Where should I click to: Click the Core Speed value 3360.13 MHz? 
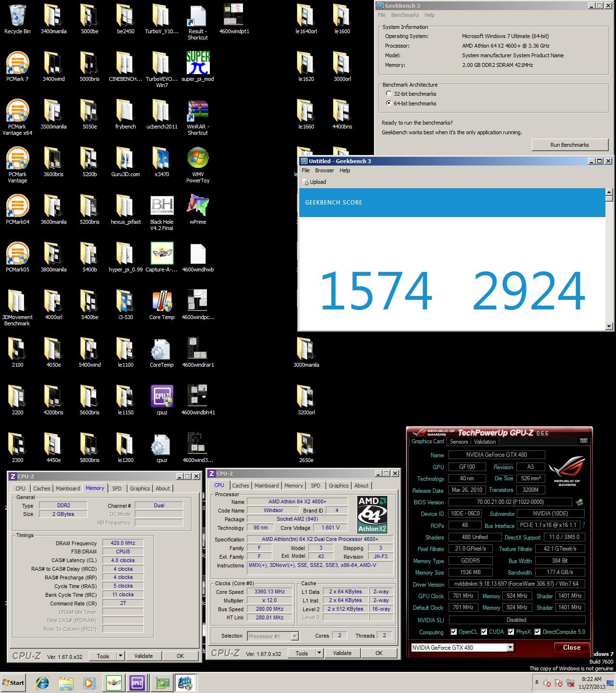tap(269, 591)
